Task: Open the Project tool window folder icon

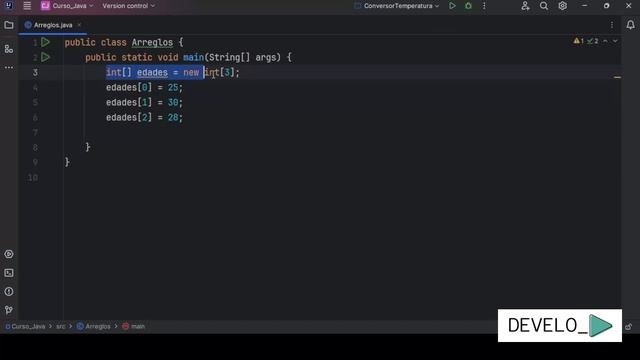Action: pyautogui.click(x=9, y=25)
